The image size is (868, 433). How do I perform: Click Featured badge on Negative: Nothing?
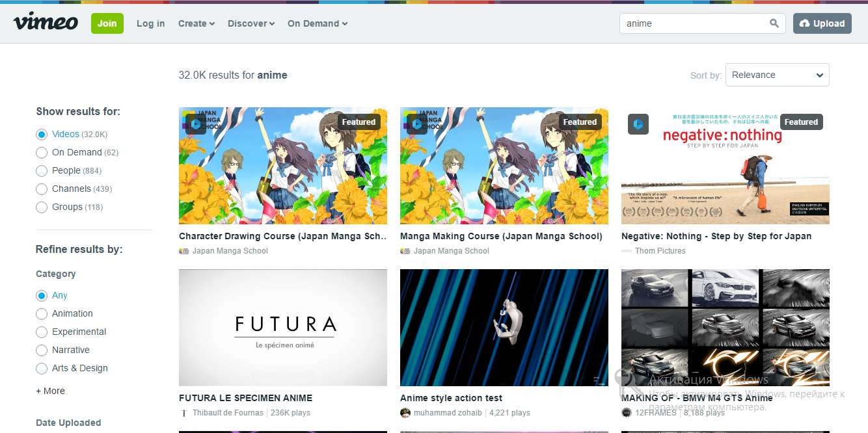801,122
